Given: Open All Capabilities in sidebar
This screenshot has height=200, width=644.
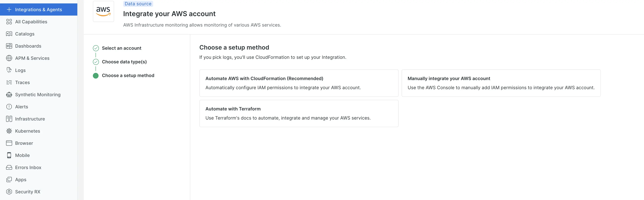Looking at the screenshot, I should point(38,22).
